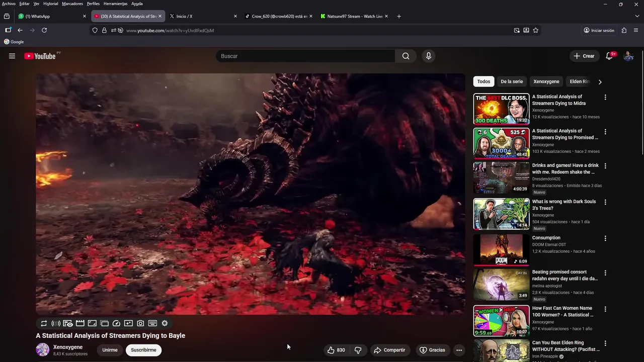Click the Crear button
This screenshot has width=644, height=362.
pyautogui.click(x=584, y=56)
